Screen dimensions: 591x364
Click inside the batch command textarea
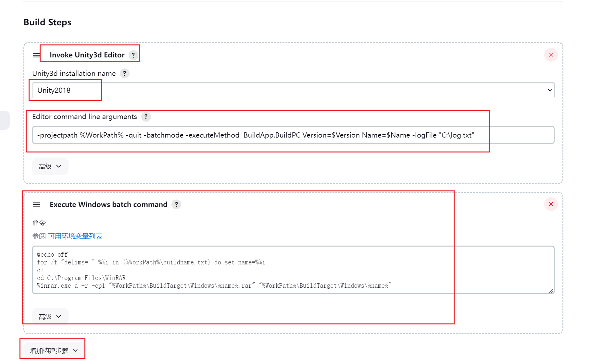[293, 270]
